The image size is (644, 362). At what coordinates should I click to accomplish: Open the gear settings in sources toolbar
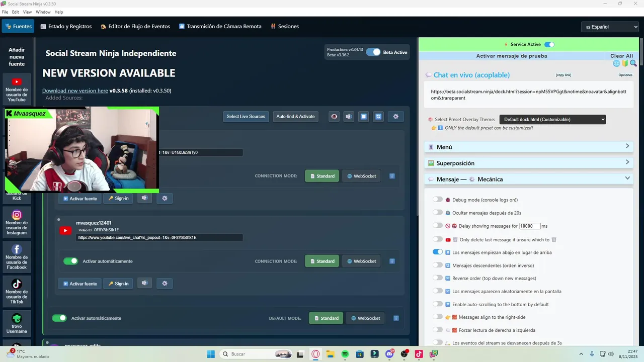coord(395,117)
